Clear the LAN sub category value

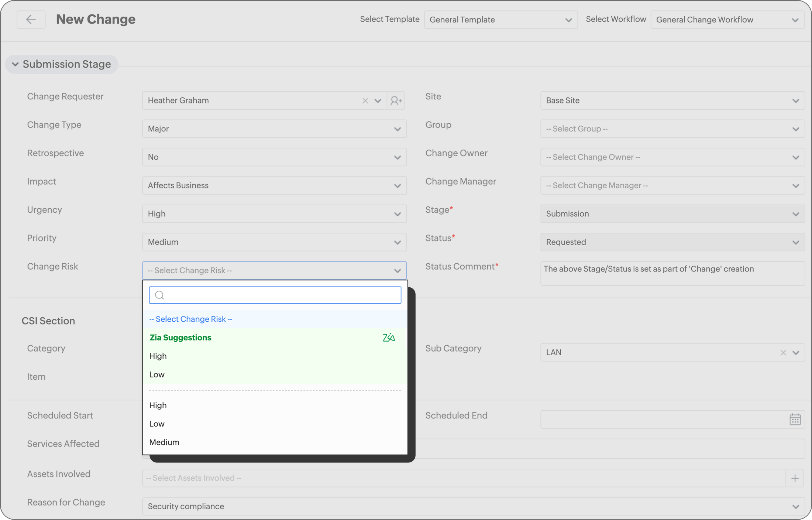pyautogui.click(x=783, y=353)
